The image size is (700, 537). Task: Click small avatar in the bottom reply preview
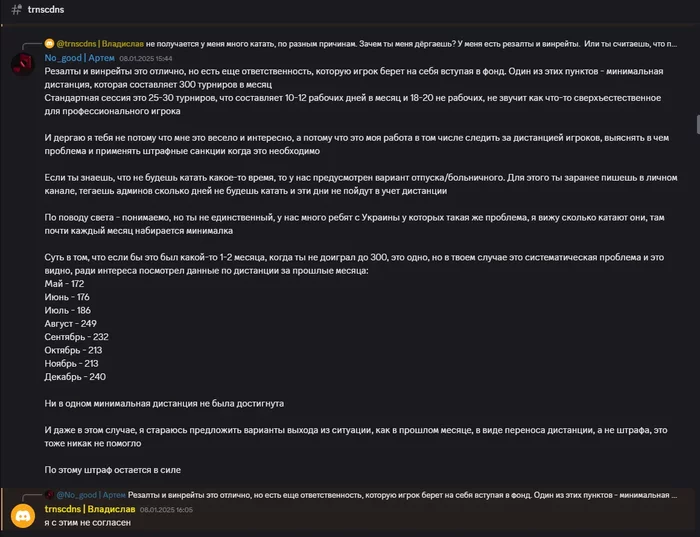[49, 495]
